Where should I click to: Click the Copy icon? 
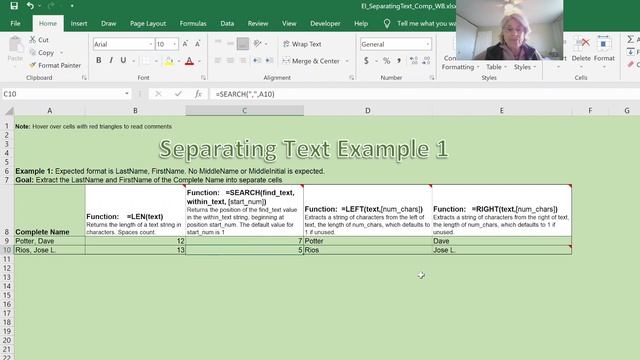click(33, 52)
